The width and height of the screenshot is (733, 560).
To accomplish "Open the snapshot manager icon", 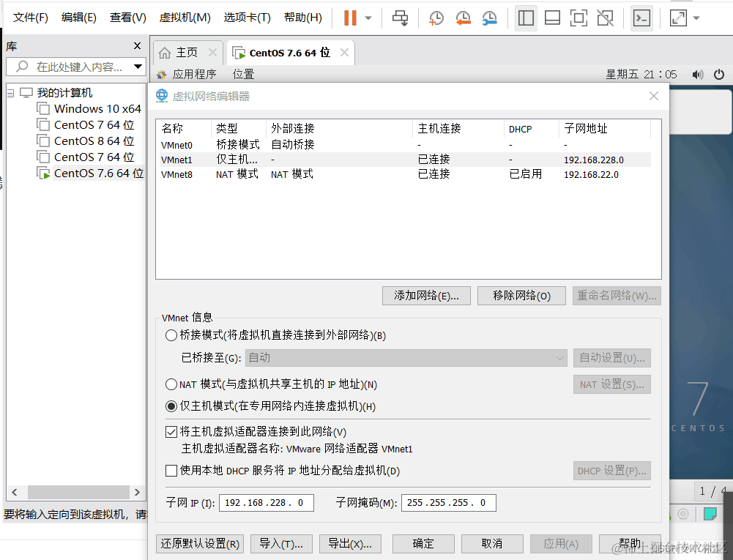I will click(489, 18).
